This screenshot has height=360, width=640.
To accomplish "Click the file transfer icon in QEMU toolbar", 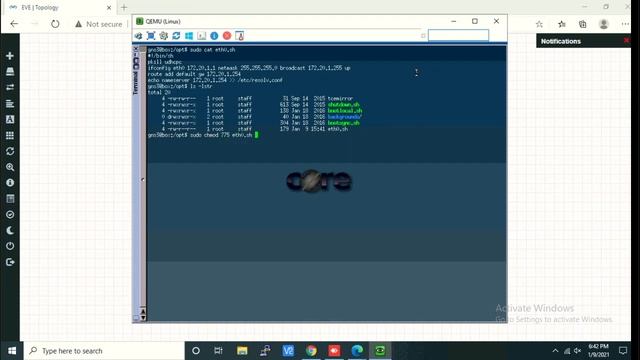I will coord(240,36).
